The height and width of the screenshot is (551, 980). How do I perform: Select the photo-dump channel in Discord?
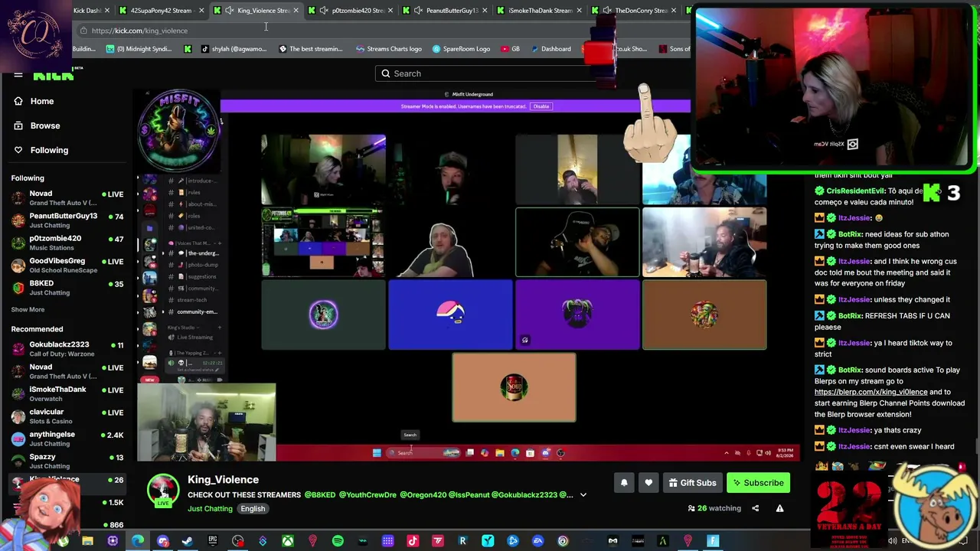(x=202, y=265)
